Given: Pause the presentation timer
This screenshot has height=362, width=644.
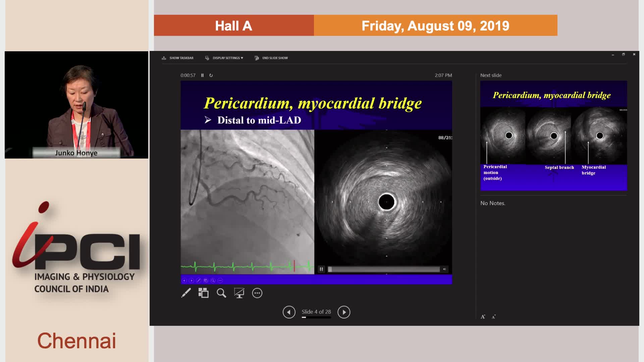Looking at the screenshot, I should [x=202, y=75].
